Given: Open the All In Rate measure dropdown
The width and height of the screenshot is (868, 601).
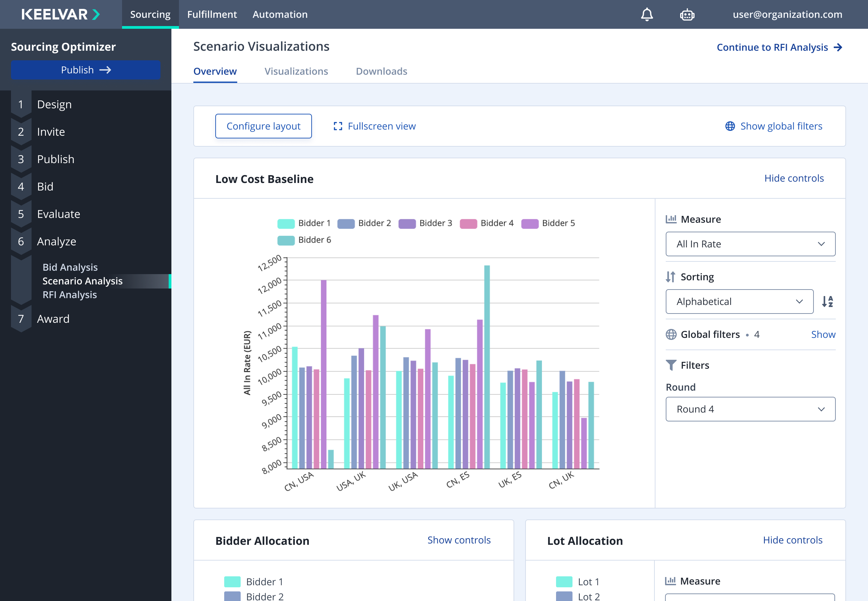Looking at the screenshot, I should pos(750,244).
